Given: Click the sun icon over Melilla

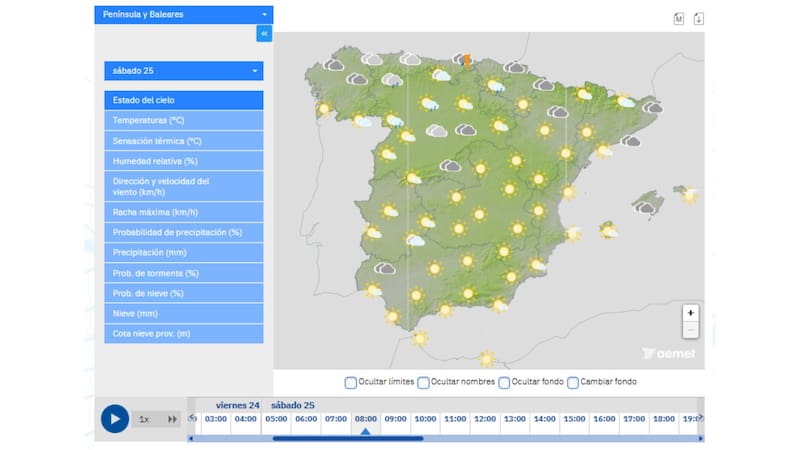Looking at the screenshot, I should tap(487, 359).
